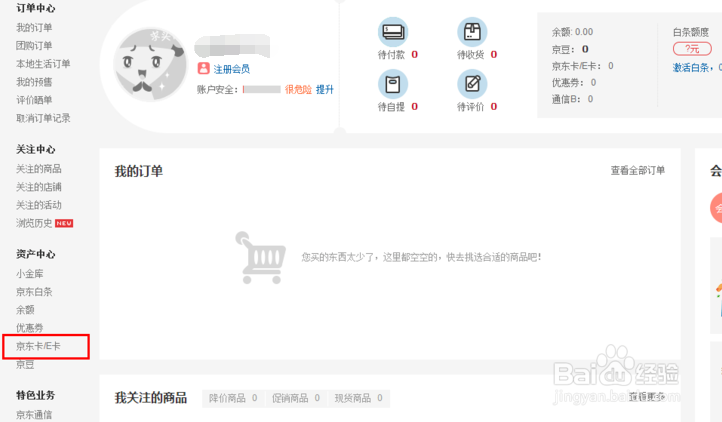Open 关注的商品 in the sidebar
This screenshot has height=422, width=722.
[39, 169]
